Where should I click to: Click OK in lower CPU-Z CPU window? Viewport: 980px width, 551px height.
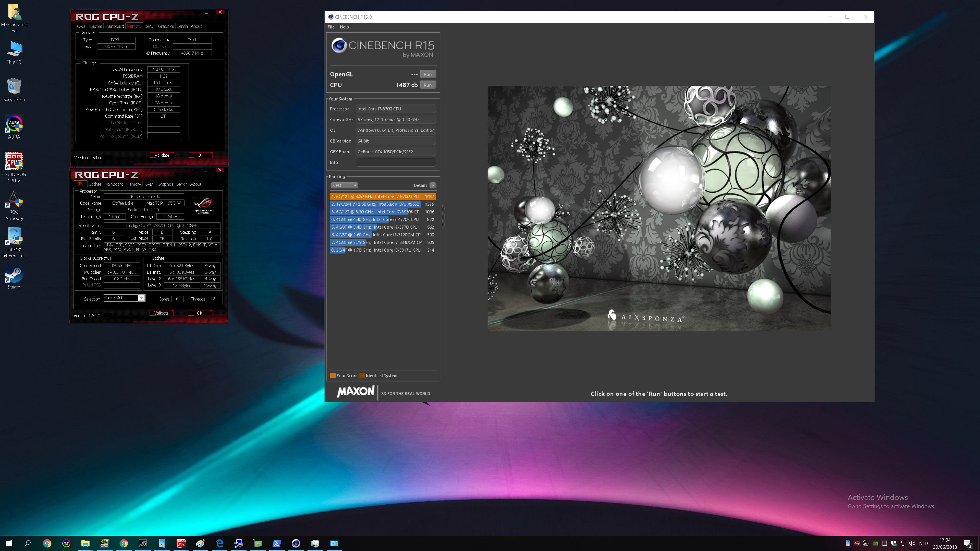200,313
